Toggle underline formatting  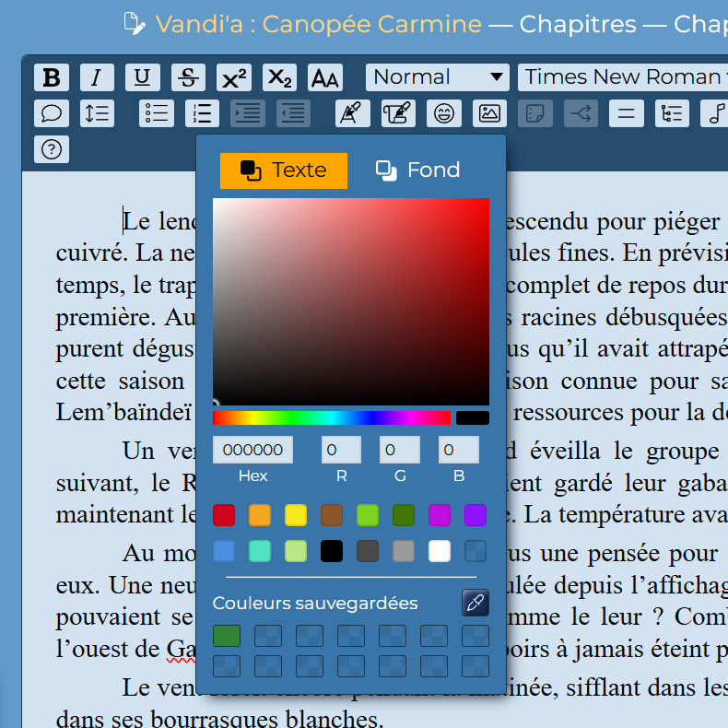click(x=143, y=77)
